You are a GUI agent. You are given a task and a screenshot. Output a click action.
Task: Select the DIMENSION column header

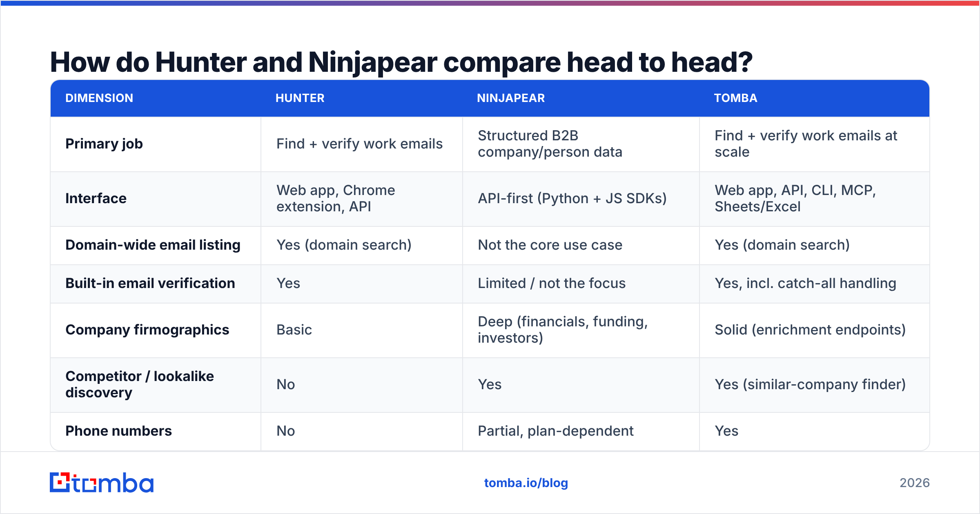tap(99, 98)
